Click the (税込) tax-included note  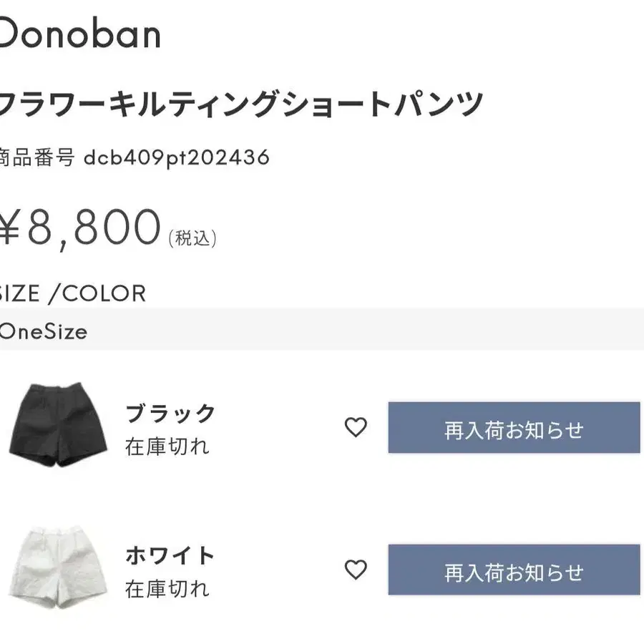pyautogui.click(x=192, y=238)
